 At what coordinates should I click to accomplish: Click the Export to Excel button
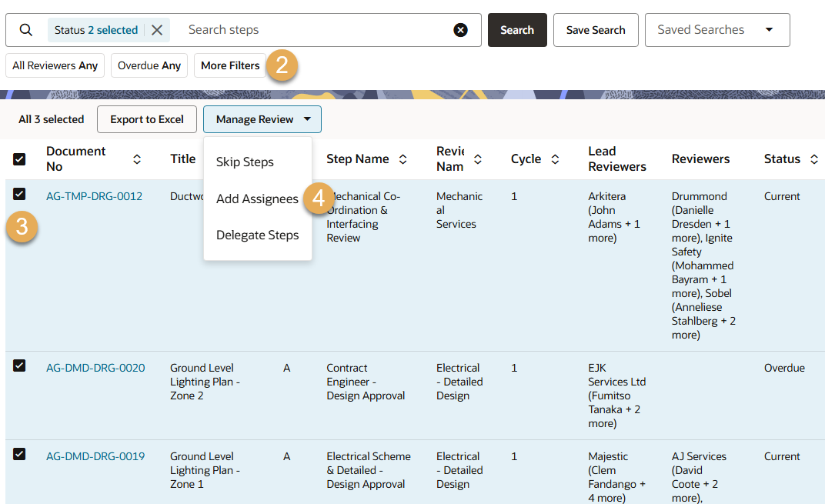[147, 119]
